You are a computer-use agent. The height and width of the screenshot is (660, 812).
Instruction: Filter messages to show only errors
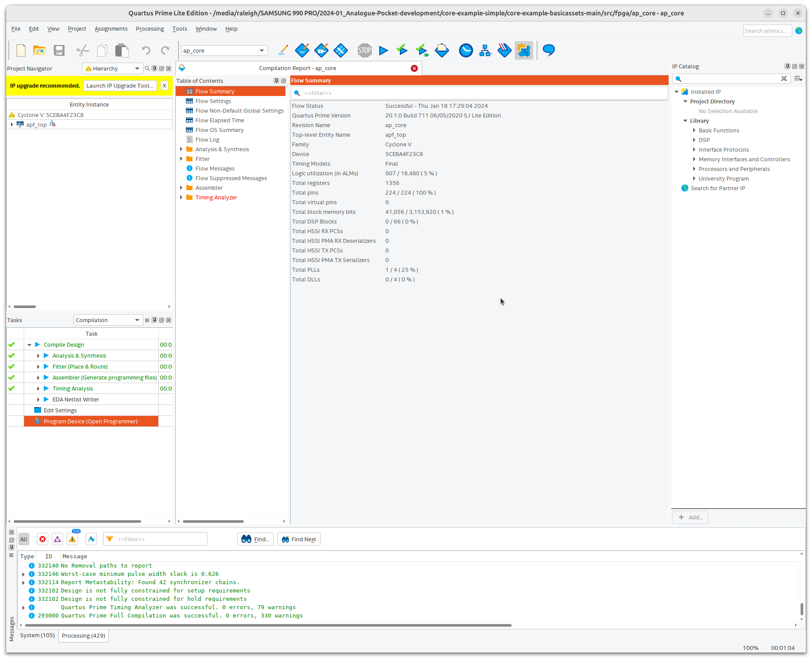(x=42, y=539)
